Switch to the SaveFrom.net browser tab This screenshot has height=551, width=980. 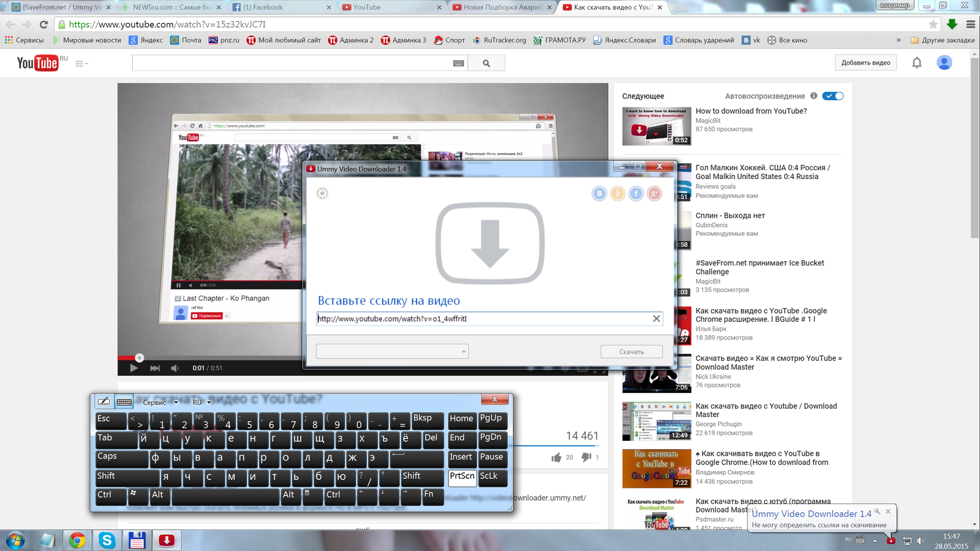pyautogui.click(x=61, y=7)
